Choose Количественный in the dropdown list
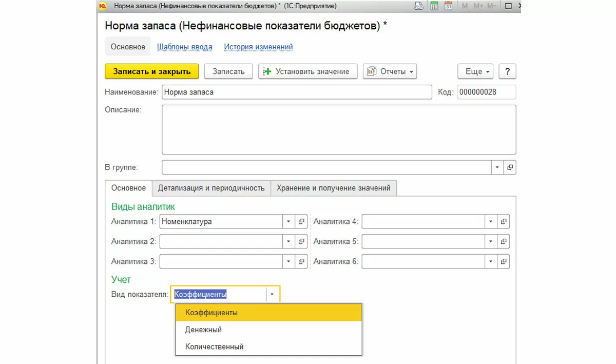Screen dimensions: 616x364 [215, 347]
